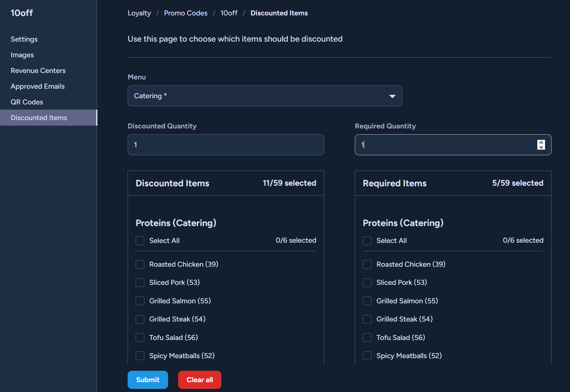Open Settings in the sidebar
The height and width of the screenshot is (392, 570).
(x=24, y=39)
